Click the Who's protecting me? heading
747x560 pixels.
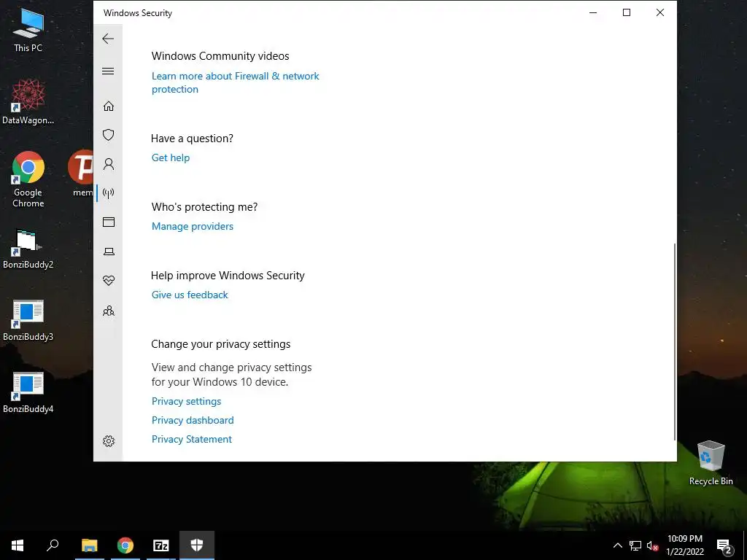coord(204,206)
